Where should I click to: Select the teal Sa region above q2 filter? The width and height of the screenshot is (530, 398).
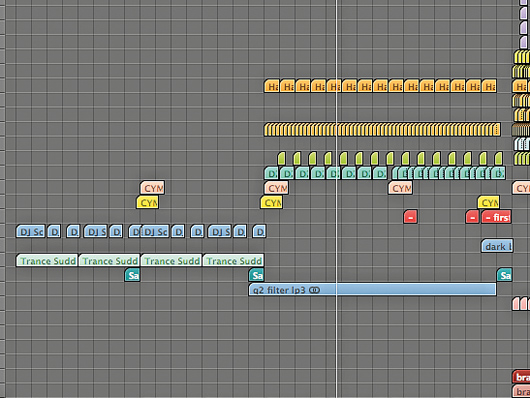[x=257, y=275]
